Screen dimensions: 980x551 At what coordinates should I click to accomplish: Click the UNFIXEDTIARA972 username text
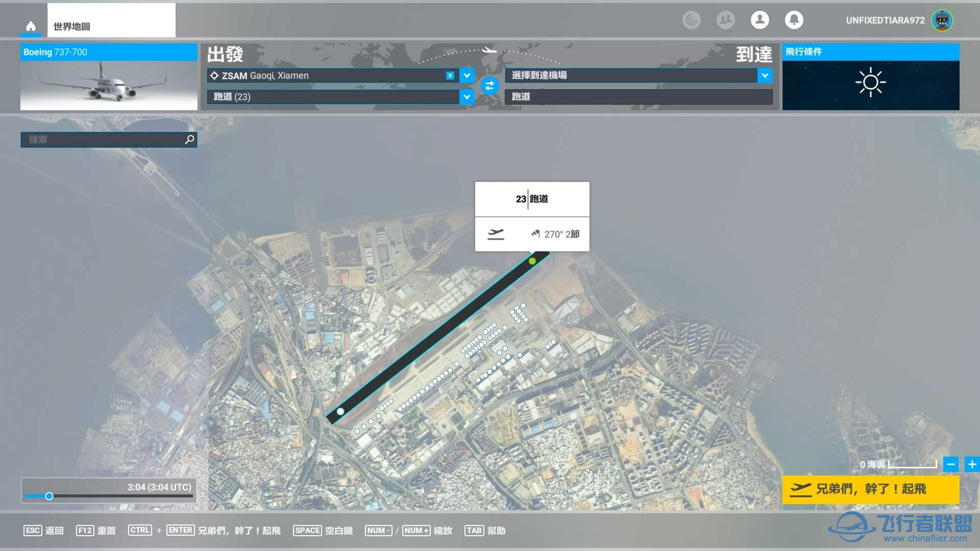(x=885, y=20)
